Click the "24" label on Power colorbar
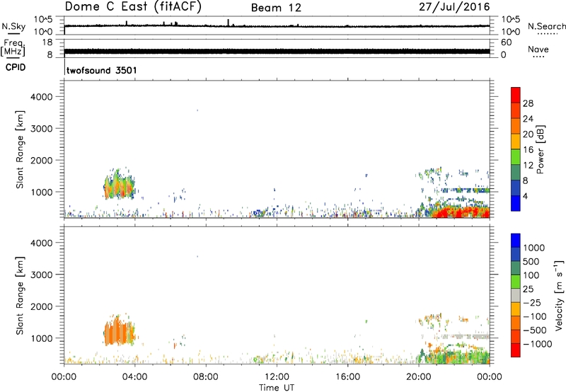The height and width of the screenshot is (392, 566). 528,119
